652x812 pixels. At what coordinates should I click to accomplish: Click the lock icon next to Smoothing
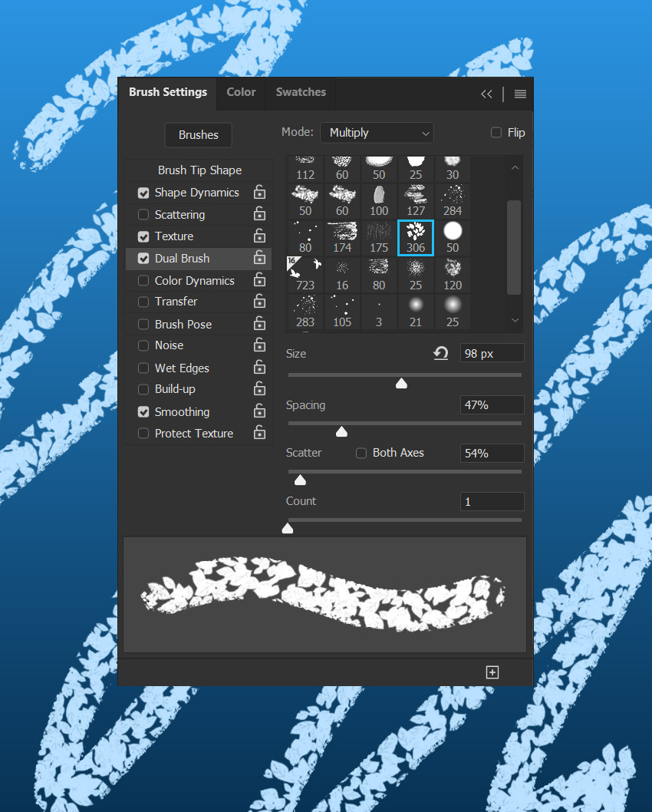[259, 411]
